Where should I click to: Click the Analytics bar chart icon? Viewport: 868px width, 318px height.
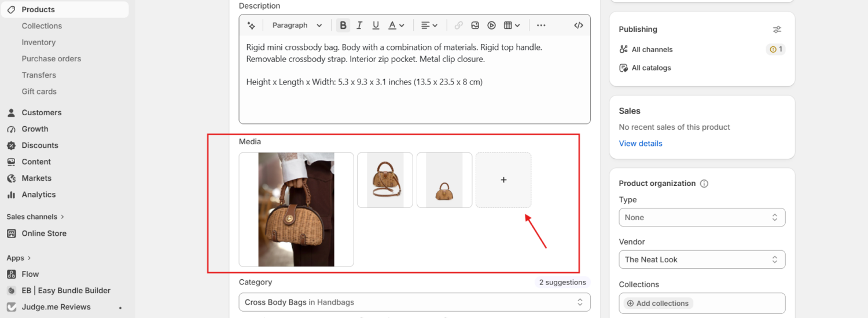pos(11,195)
